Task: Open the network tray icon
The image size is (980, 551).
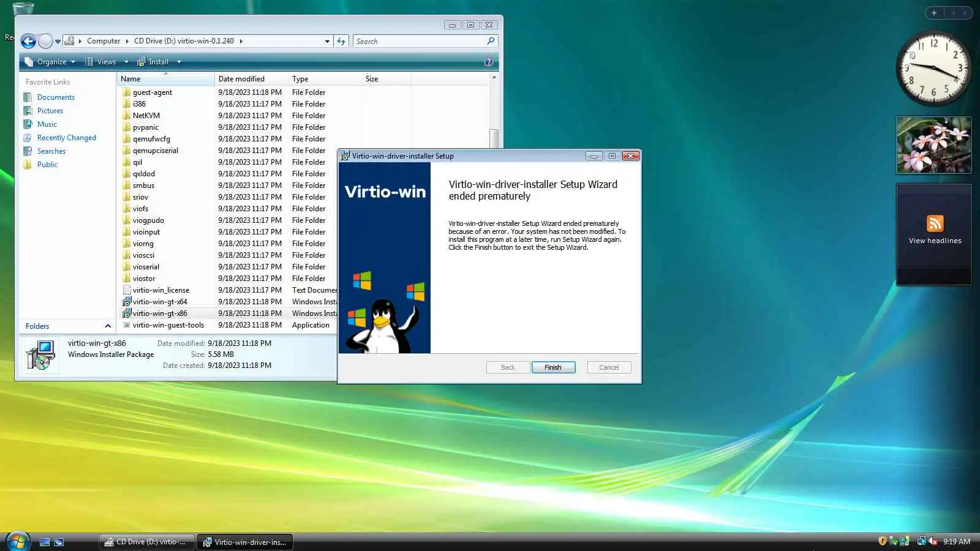Action: pyautogui.click(x=921, y=541)
